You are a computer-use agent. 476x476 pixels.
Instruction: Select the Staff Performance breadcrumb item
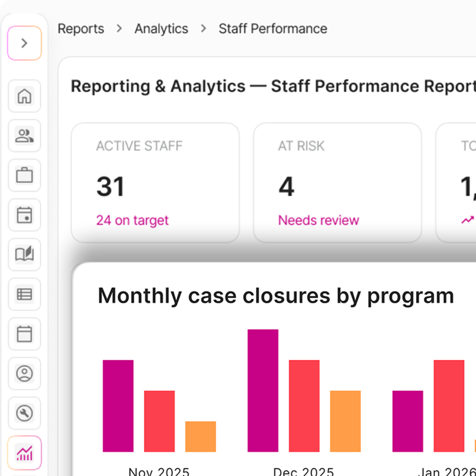[273, 29]
